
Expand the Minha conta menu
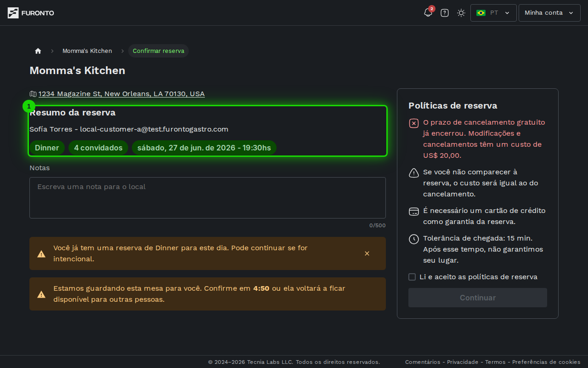pos(549,13)
